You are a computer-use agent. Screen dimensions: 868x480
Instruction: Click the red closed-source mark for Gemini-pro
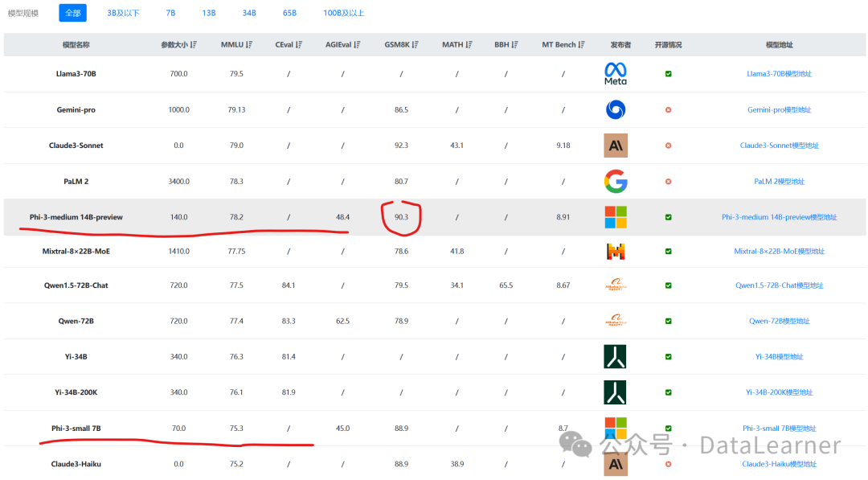point(669,110)
